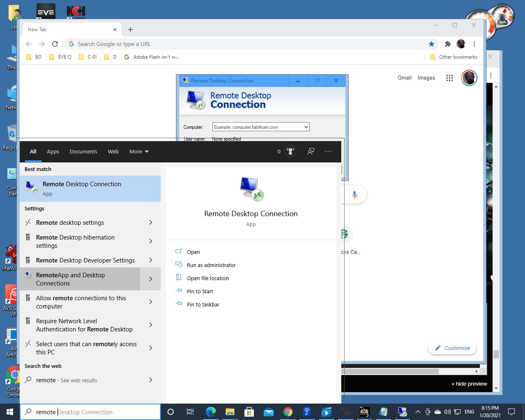The image size is (525, 420).
Task: Open the network tray icon
Action: click(457, 412)
